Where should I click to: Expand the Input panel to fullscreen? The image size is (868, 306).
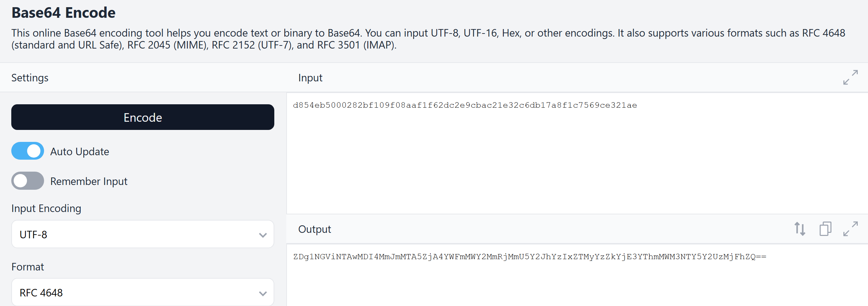pos(850,78)
